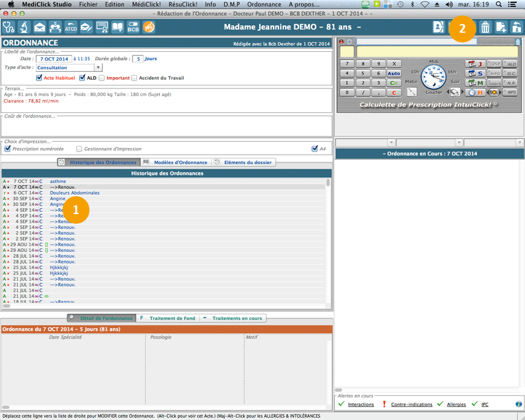Screen dimensions: 525x420
Task: Select the asthme ordonnance row
Action: click(164, 181)
